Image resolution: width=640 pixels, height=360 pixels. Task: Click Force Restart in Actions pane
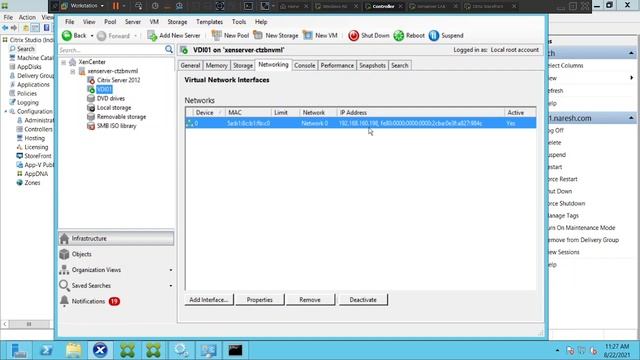tap(563, 179)
